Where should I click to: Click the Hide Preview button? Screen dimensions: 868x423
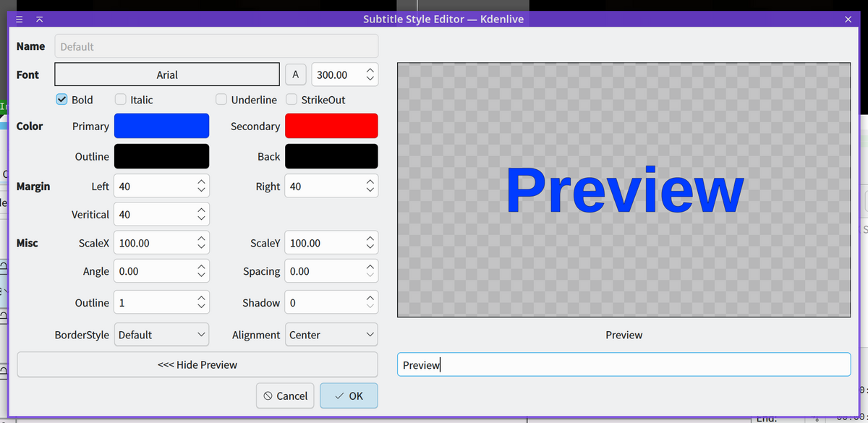197,364
